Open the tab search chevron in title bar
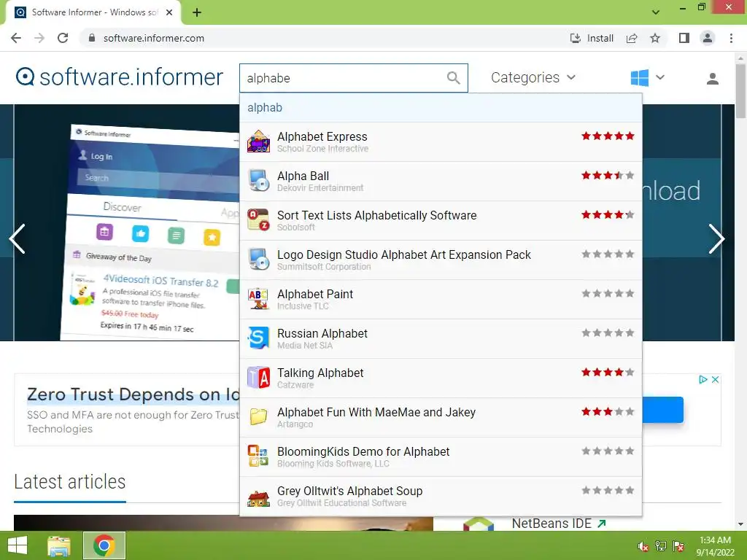 (656, 12)
